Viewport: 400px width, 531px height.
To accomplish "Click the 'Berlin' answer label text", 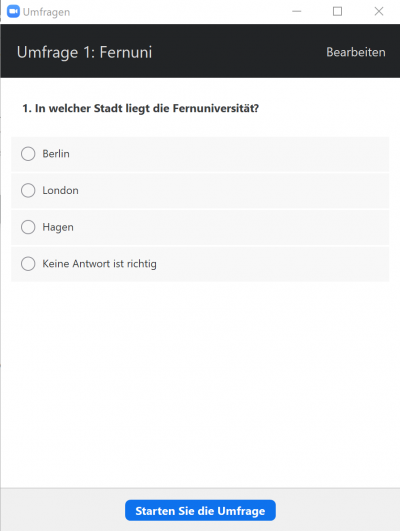I will coord(56,154).
